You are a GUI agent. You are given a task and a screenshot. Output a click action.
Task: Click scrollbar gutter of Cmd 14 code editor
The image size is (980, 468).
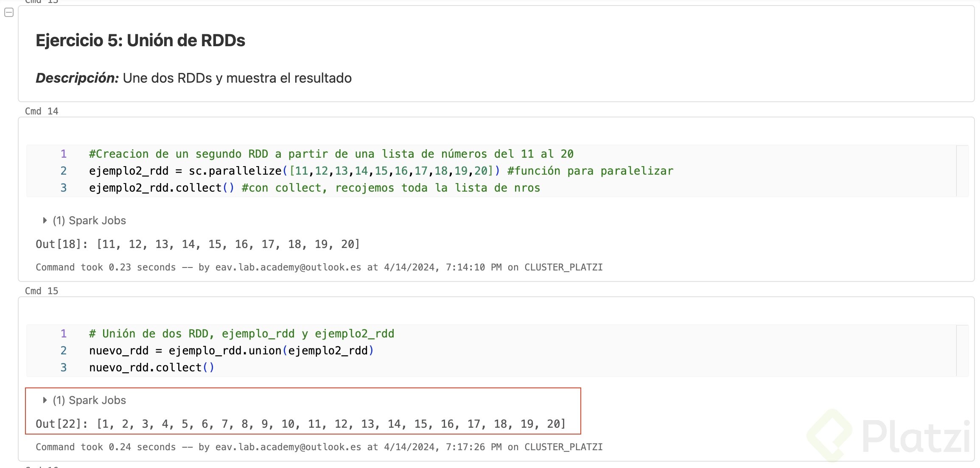coord(962,171)
